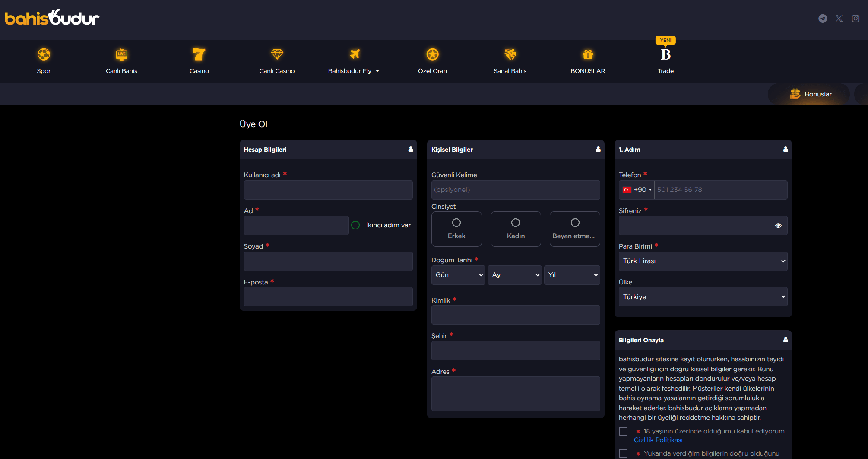The width and height of the screenshot is (868, 459).
Task: Click the Canlı Casino diamond icon
Action: click(277, 54)
